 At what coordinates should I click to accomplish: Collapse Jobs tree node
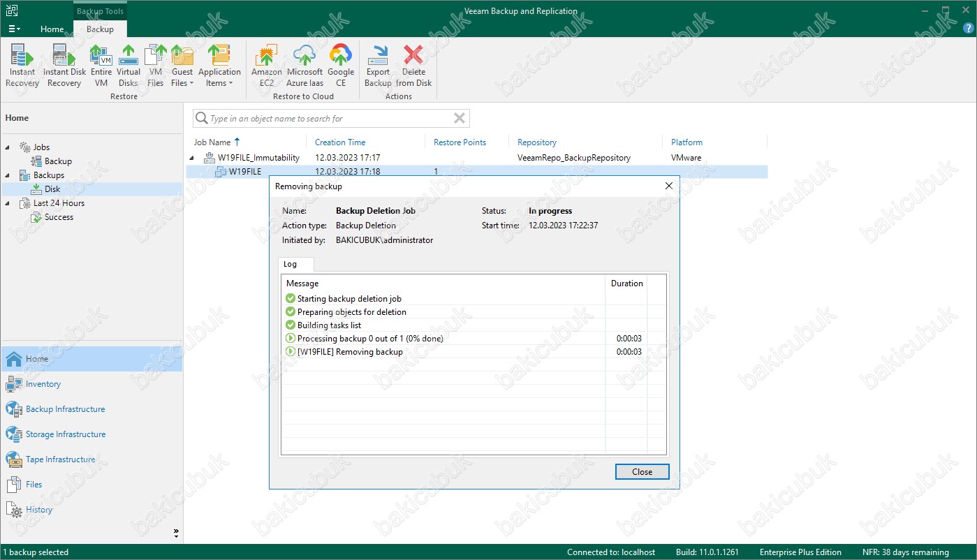[8, 147]
